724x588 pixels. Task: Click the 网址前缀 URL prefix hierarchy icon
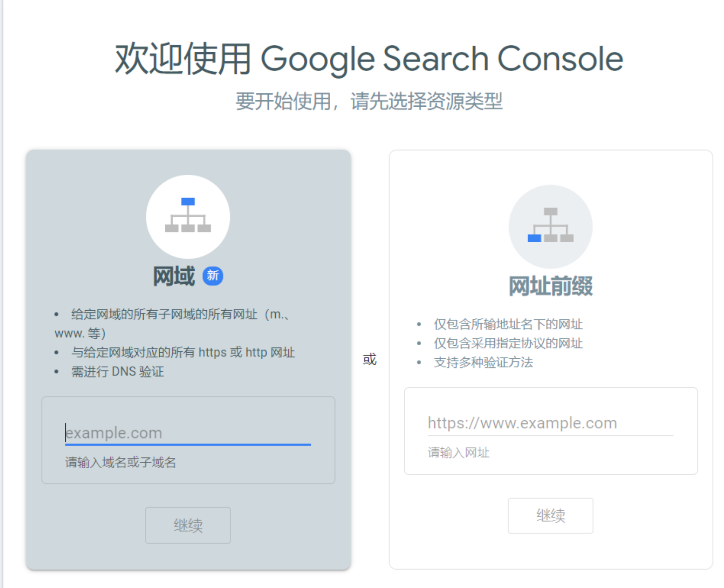(x=551, y=226)
